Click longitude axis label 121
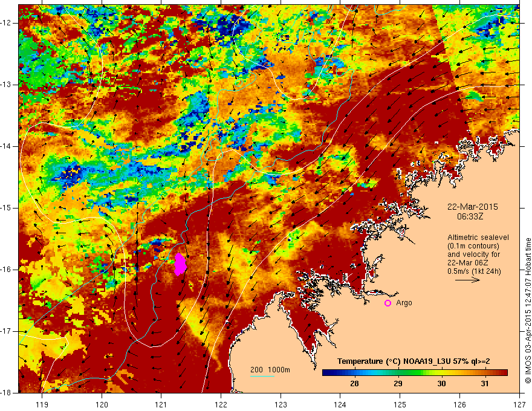The image size is (532, 411). pos(161,404)
